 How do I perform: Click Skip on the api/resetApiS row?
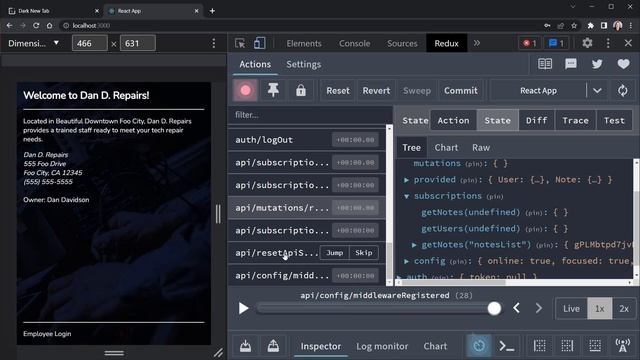click(x=363, y=253)
